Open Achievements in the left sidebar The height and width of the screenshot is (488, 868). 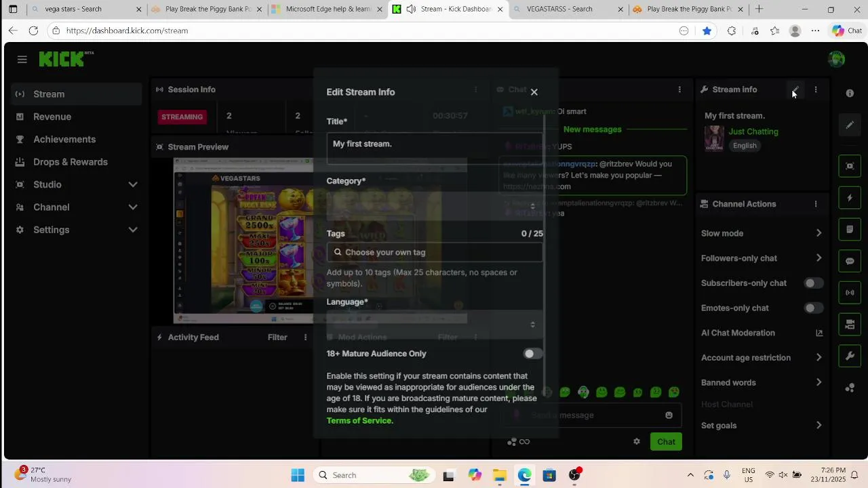click(x=77, y=140)
